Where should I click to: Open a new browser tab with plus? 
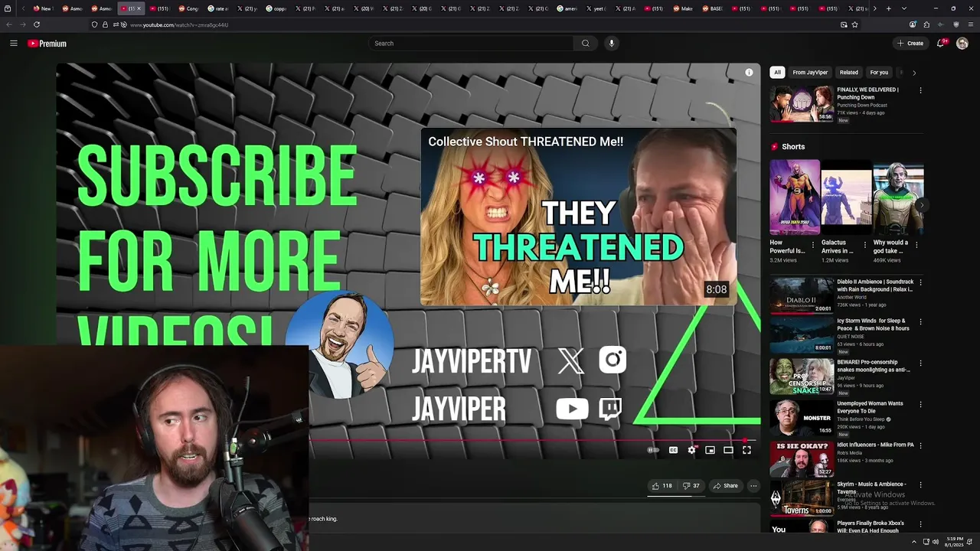pyautogui.click(x=888, y=8)
